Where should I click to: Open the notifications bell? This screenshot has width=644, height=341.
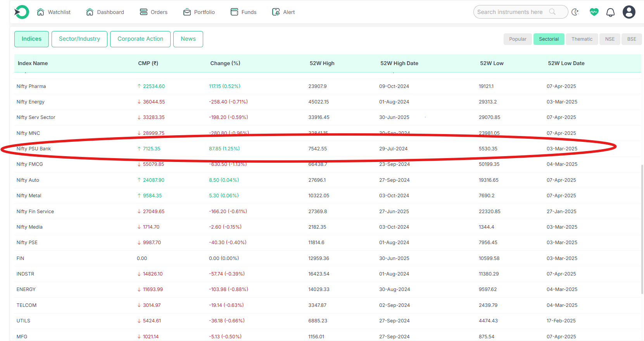[610, 12]
